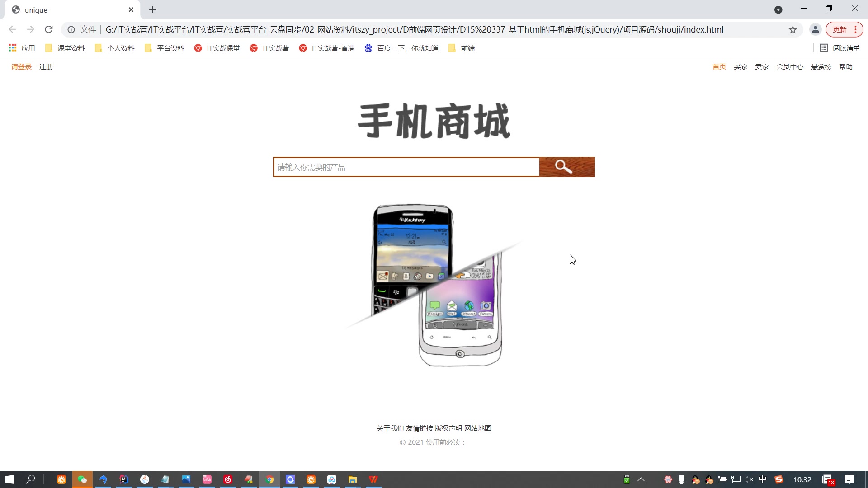Open File Explorer from taskbar
868x488 pixels.
353,479
